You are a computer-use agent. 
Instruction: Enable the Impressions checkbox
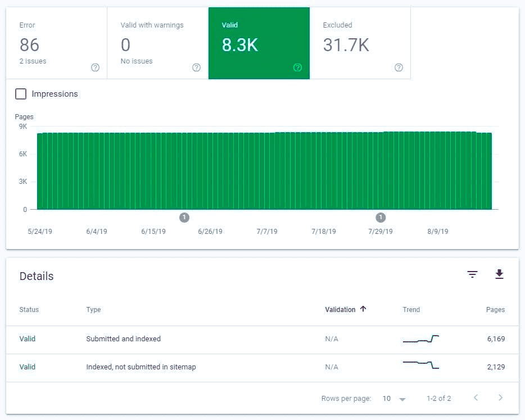21,94
